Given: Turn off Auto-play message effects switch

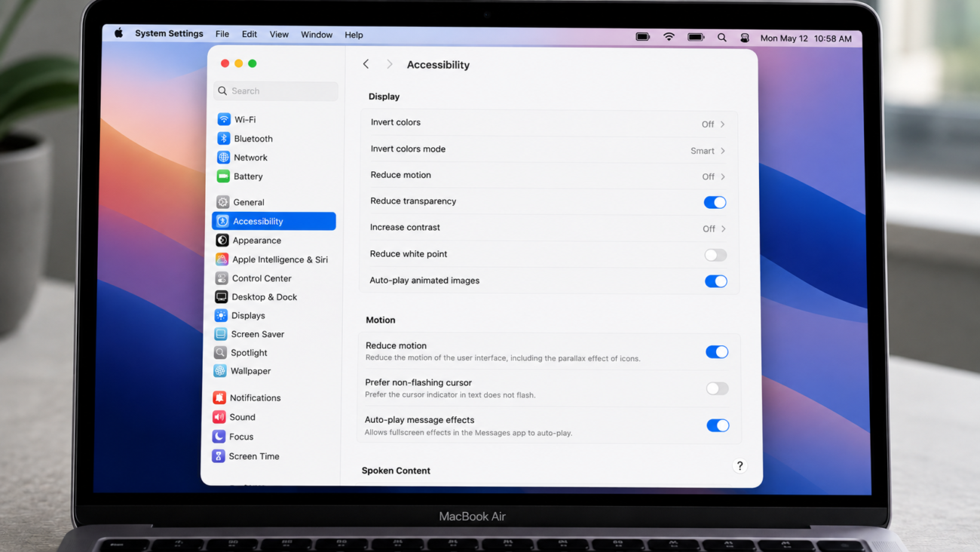Looking at the screenshot, I should (718, 425).
